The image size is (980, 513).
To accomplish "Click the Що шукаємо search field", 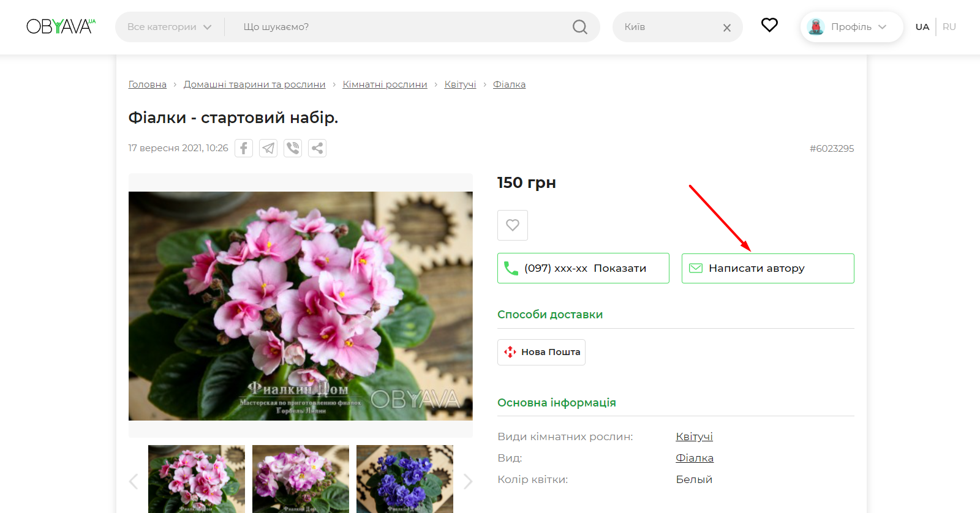I will [398, 27].
